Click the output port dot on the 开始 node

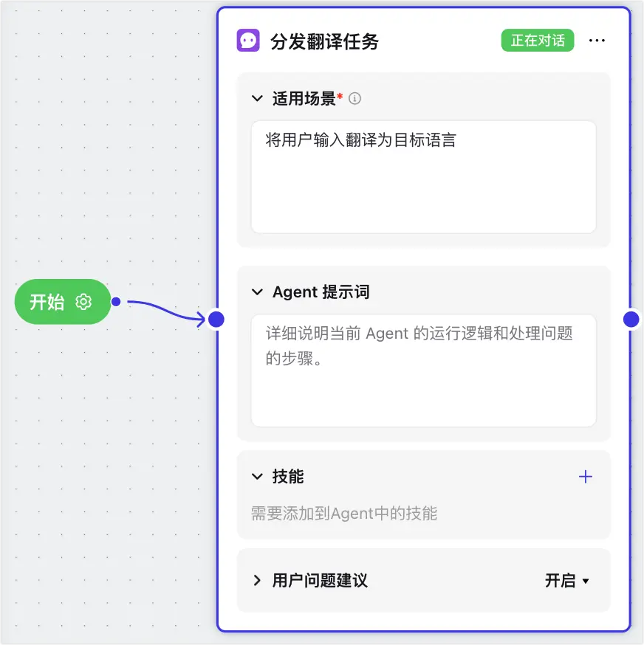(115, 301)
